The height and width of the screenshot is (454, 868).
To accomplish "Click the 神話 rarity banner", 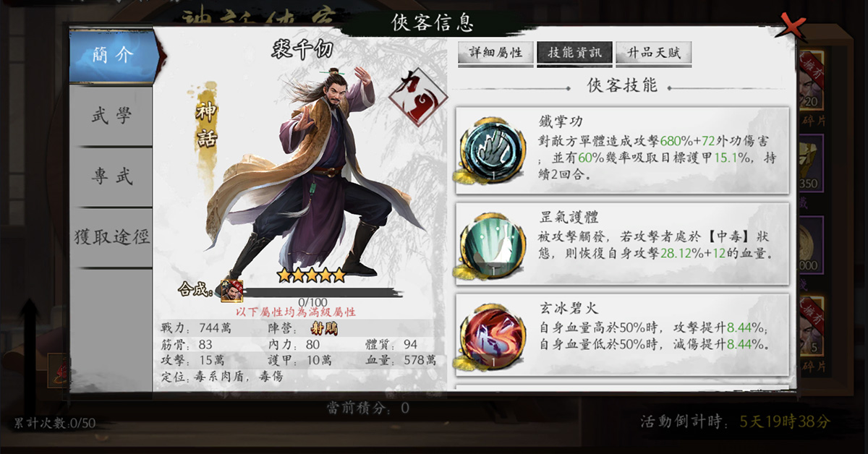I will (x=206, y=126).
